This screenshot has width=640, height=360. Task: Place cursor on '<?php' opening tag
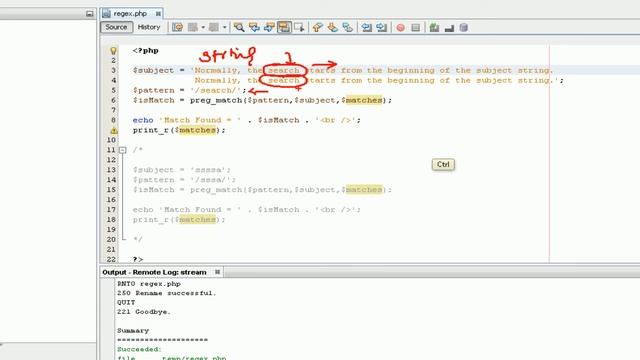click(x=145, y=51)
